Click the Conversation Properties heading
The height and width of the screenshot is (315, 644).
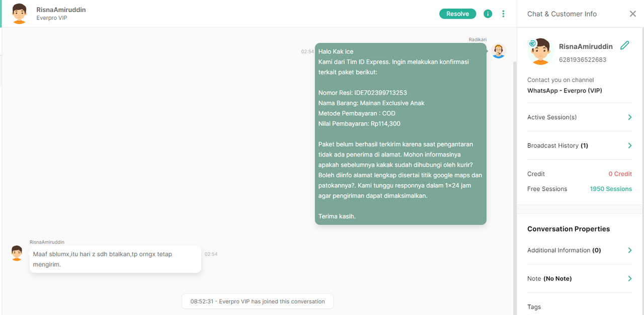(x=569, y=229)
